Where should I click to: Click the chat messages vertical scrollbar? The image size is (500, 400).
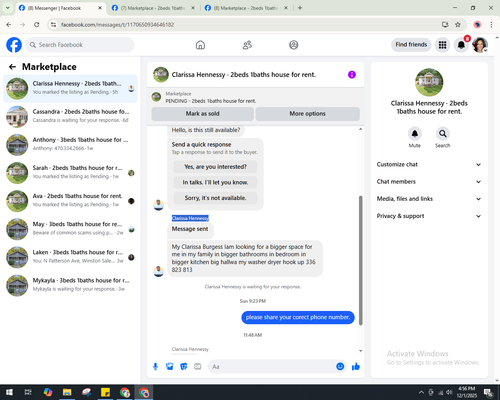360,260
